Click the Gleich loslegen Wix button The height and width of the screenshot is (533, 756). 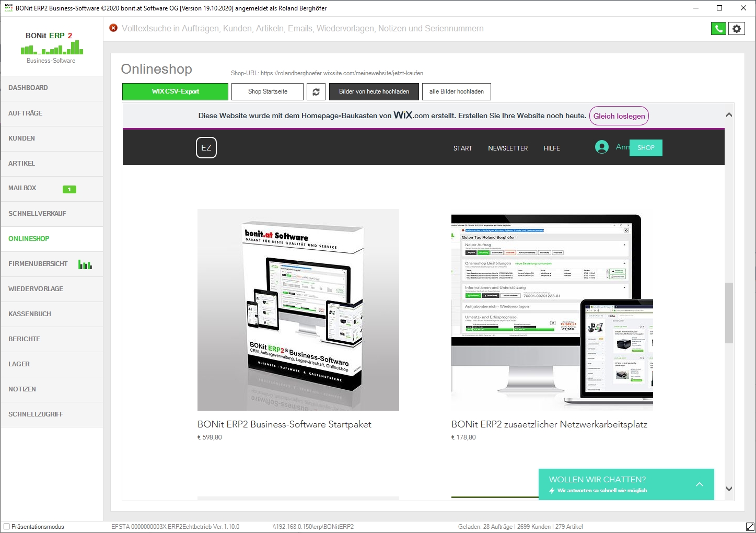(x=619, y=116)
